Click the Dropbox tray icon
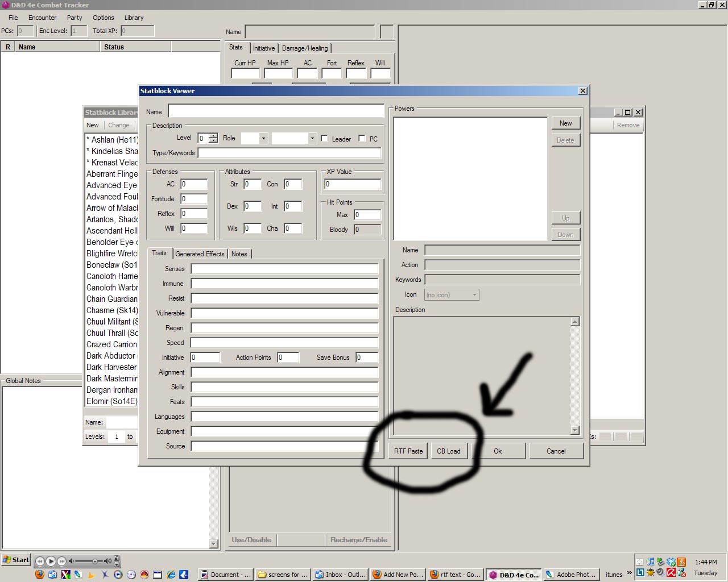Screen dimensions: 728x582 pyautogui.click(x=671, y=562)
